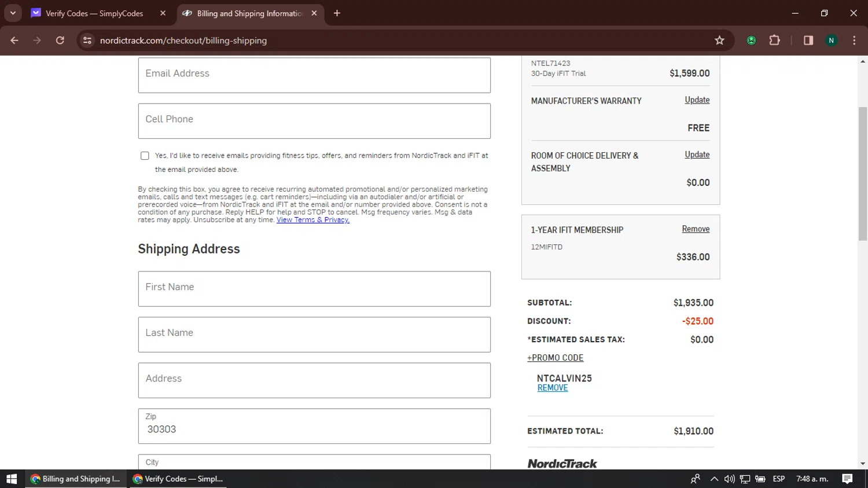Check the receive fitness emails checkbox

pyautogui.click(x=145, y=156)
